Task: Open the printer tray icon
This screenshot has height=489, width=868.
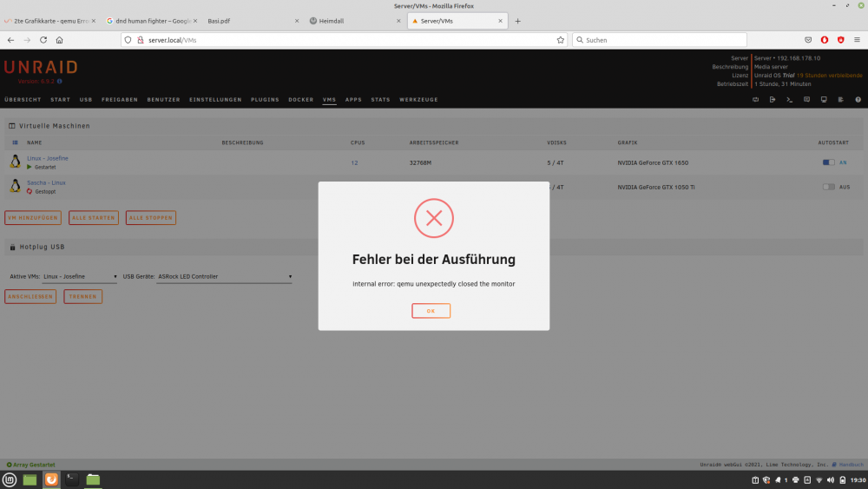Action: [x=795, y=480]
